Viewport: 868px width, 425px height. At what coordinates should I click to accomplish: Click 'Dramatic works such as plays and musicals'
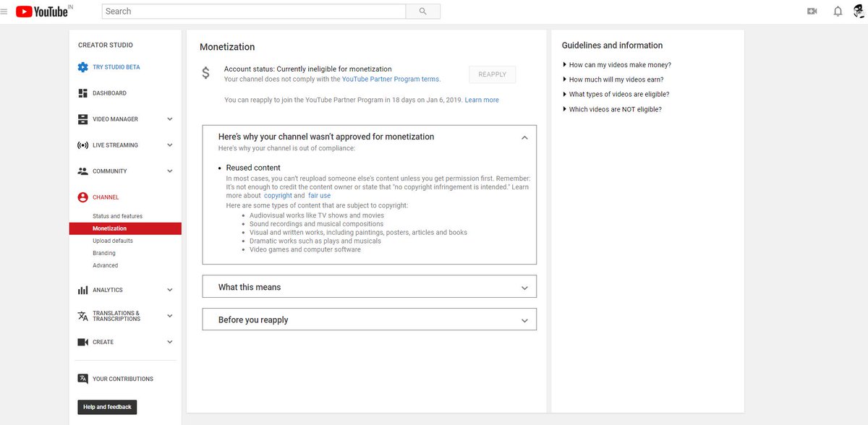tap(315, 241)
